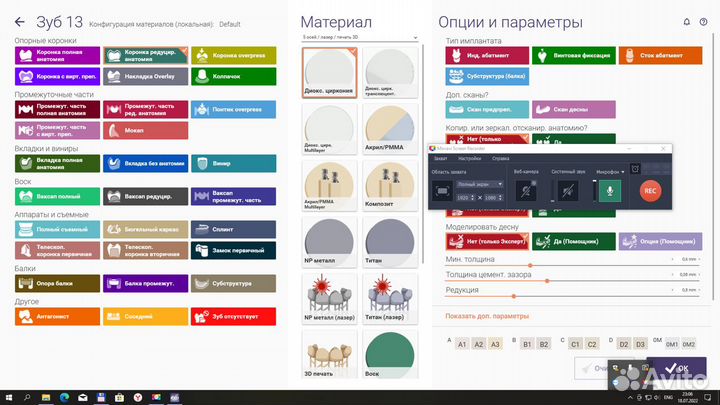
Task: Choose the Колпачок crown option
Action: (x=232, y=75)
